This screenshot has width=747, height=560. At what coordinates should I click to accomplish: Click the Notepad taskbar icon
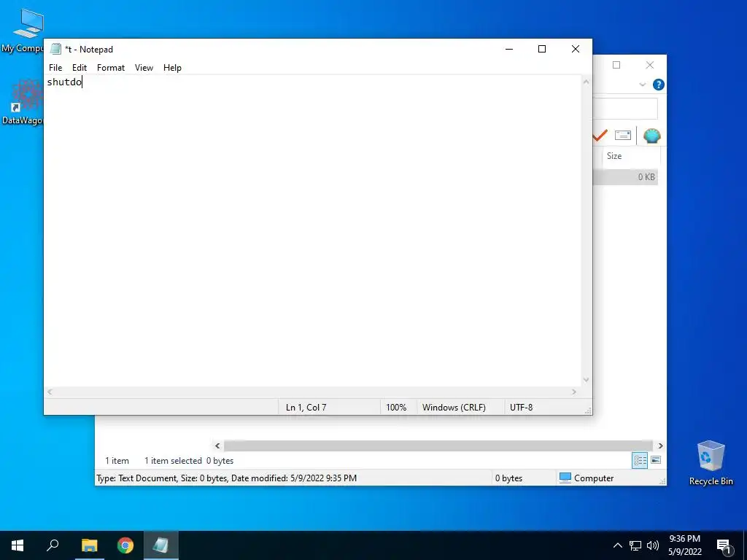click(160, 545)
